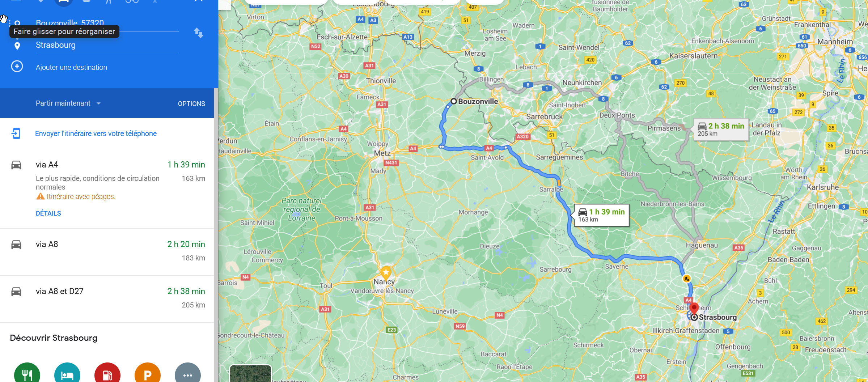Expand DÉTAILS for the via A4 route
This screenshot has width=868, height=382.
pyautogui.click(x=48, y=213)
